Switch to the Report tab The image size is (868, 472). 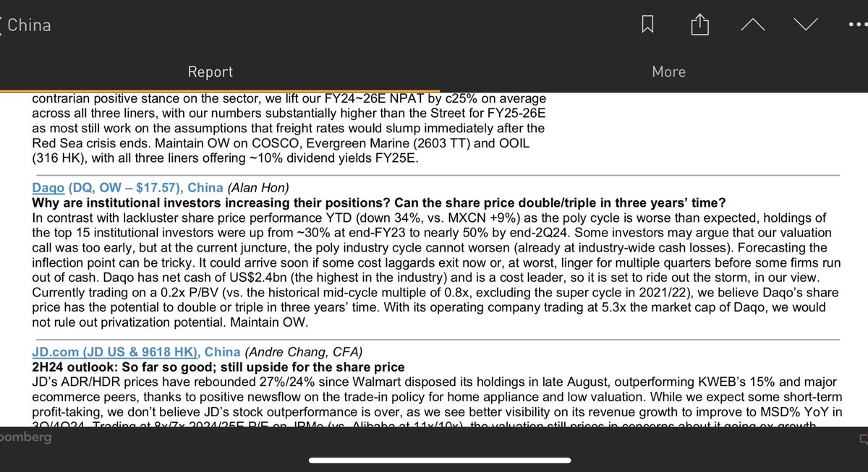[210, 72]
